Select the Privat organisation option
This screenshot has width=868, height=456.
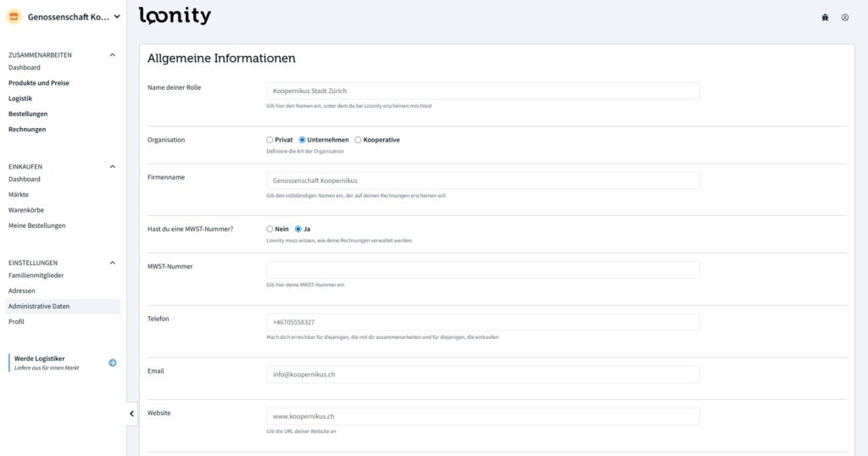tap(270, 140)
